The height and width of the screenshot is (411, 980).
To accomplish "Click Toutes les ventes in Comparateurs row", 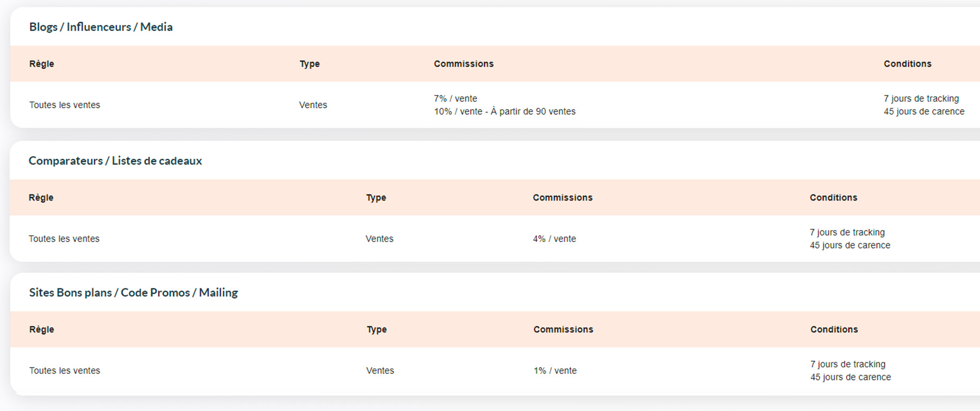I will tap(64, 239).
